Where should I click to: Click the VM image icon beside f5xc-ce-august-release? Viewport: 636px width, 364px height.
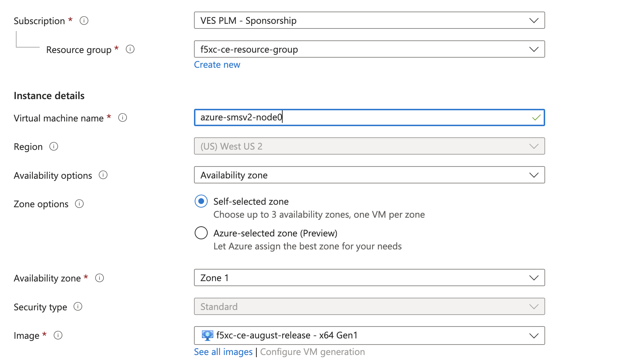(207, 335)
